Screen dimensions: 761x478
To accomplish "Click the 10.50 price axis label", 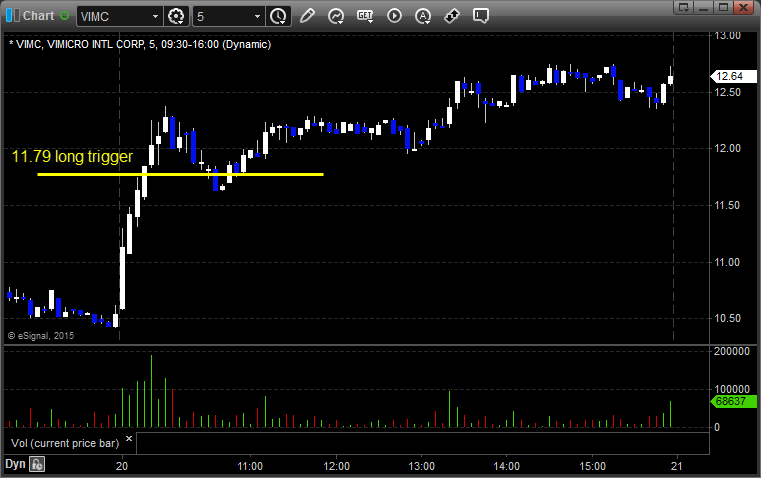I will click(728, 318).
